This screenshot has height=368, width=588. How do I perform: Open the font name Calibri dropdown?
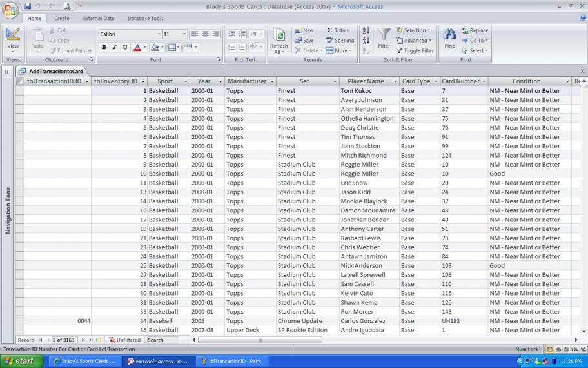pos(159,34)
